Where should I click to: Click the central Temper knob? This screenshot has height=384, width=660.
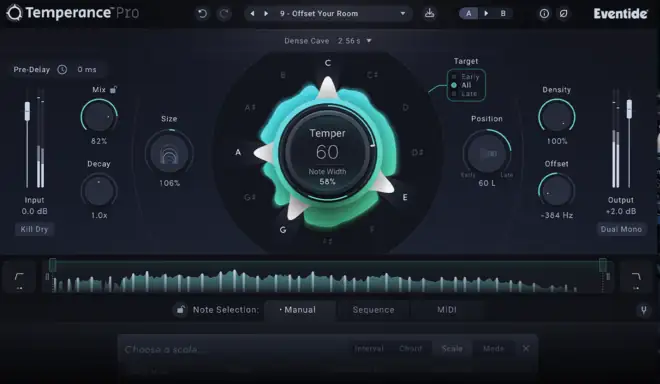327,152
